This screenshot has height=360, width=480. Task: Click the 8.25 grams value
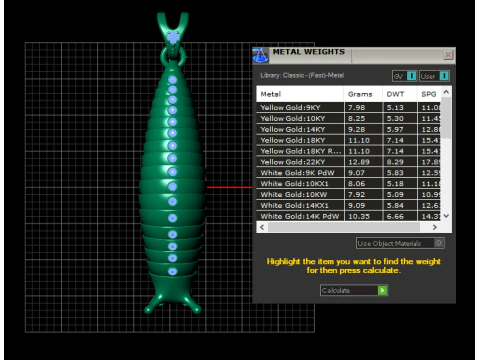pyautogui.click(x=356, y=119)
